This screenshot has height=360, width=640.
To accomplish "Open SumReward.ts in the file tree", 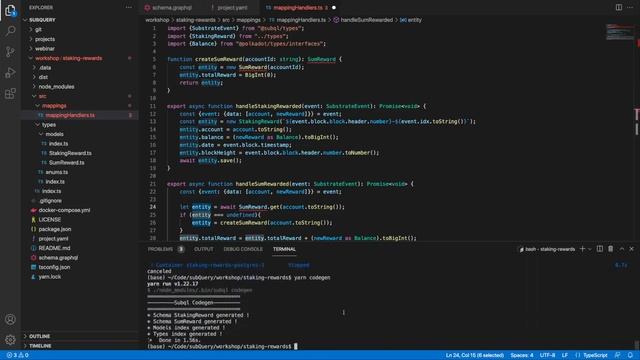I will (x=67, y=162).
